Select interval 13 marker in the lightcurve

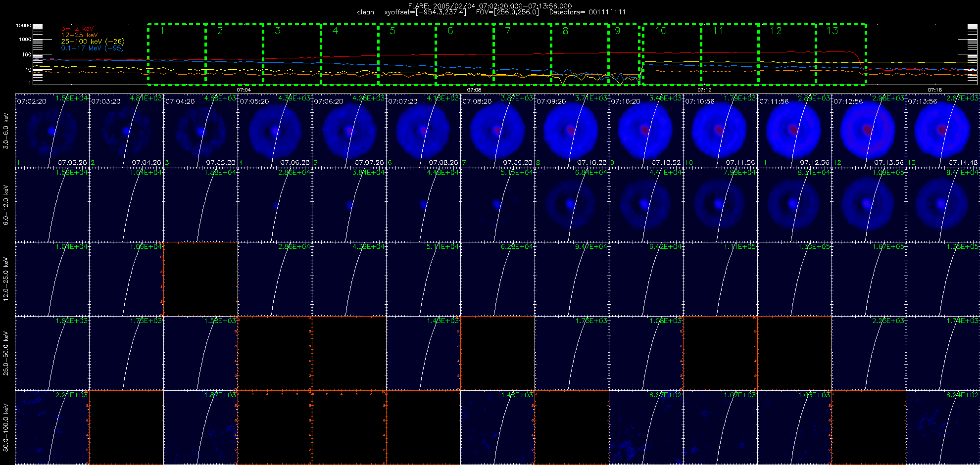pos(833,31)
